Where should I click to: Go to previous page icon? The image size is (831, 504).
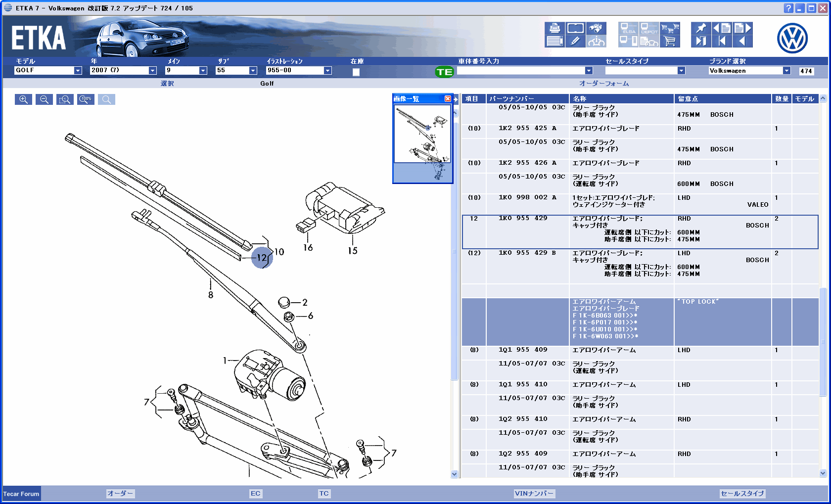722,28
